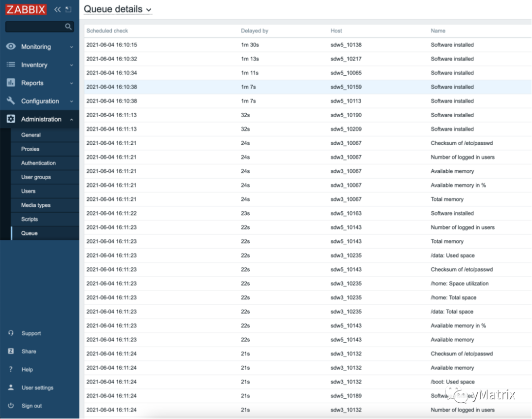
Task: Click the User settings person icon
Action: (x=11, y=387)
